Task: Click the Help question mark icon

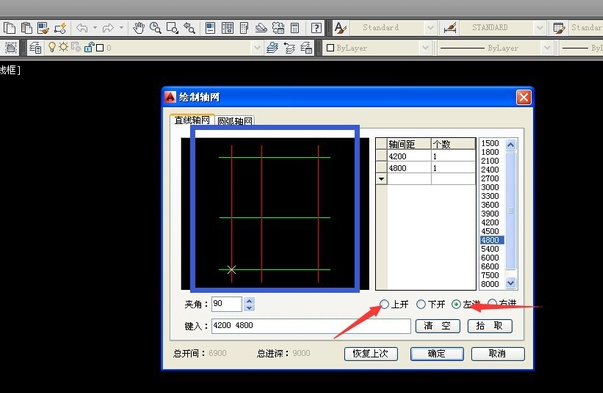Action: (x=316, y=28)
